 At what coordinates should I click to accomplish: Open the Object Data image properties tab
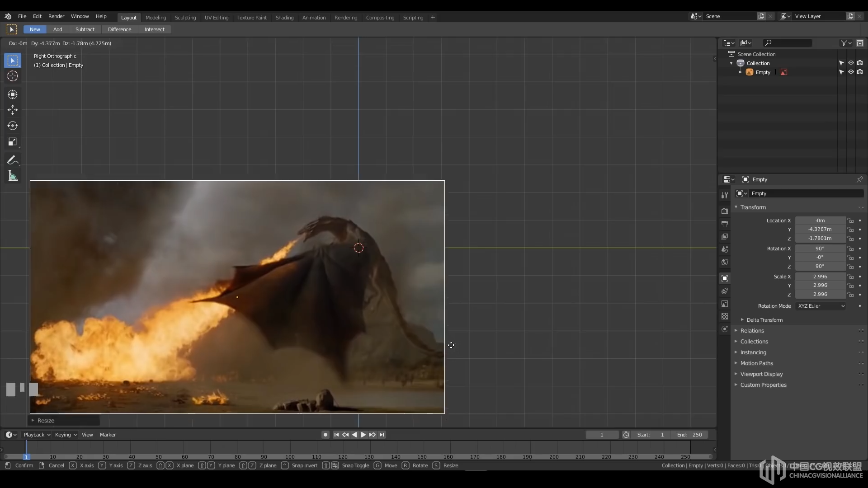pos(725,304)
